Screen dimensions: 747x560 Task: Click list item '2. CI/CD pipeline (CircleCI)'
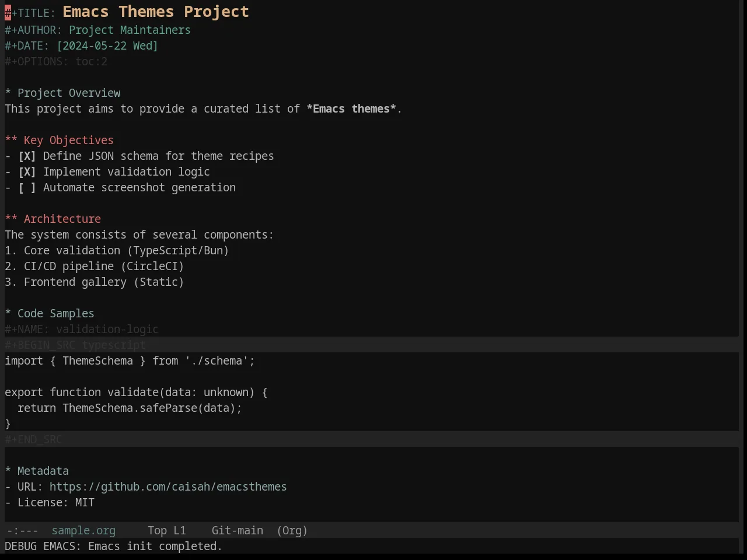coord(95,267)
